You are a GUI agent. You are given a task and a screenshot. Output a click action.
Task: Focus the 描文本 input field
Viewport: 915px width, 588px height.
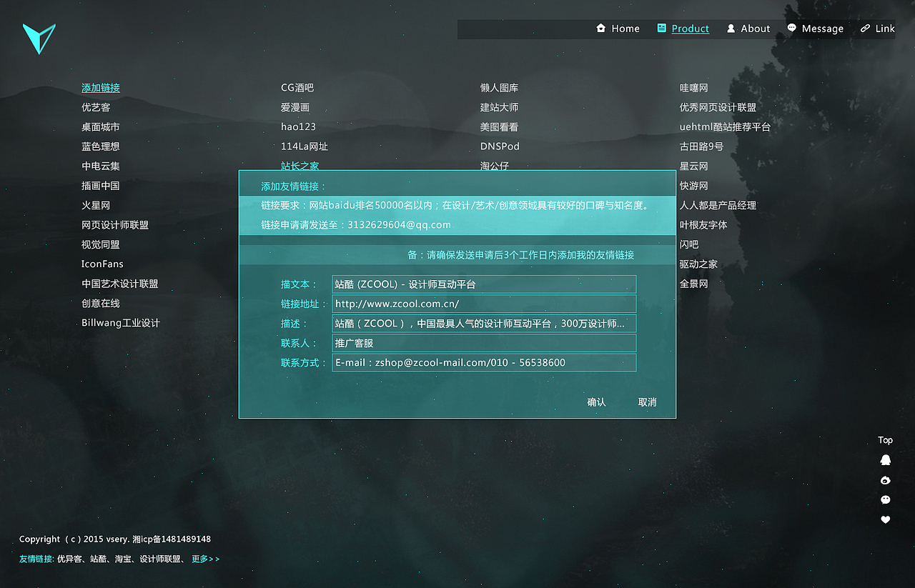[484, 284]
